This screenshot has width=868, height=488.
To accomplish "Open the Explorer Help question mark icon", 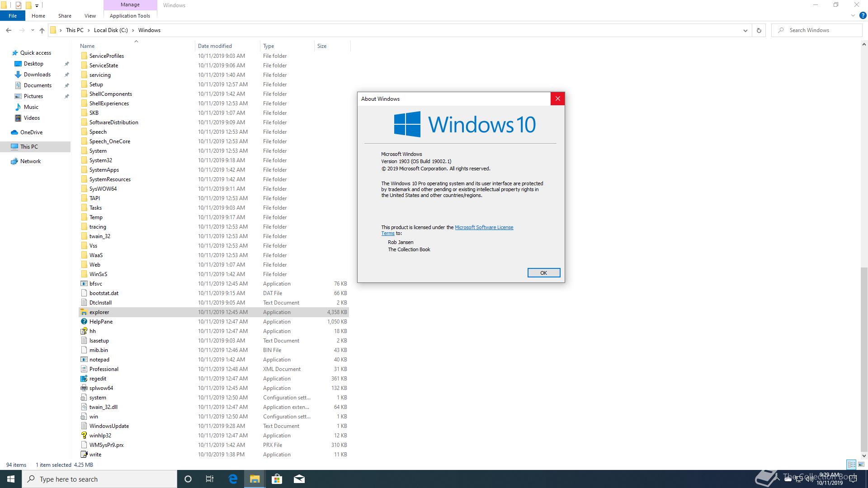I will coord(863,15).
